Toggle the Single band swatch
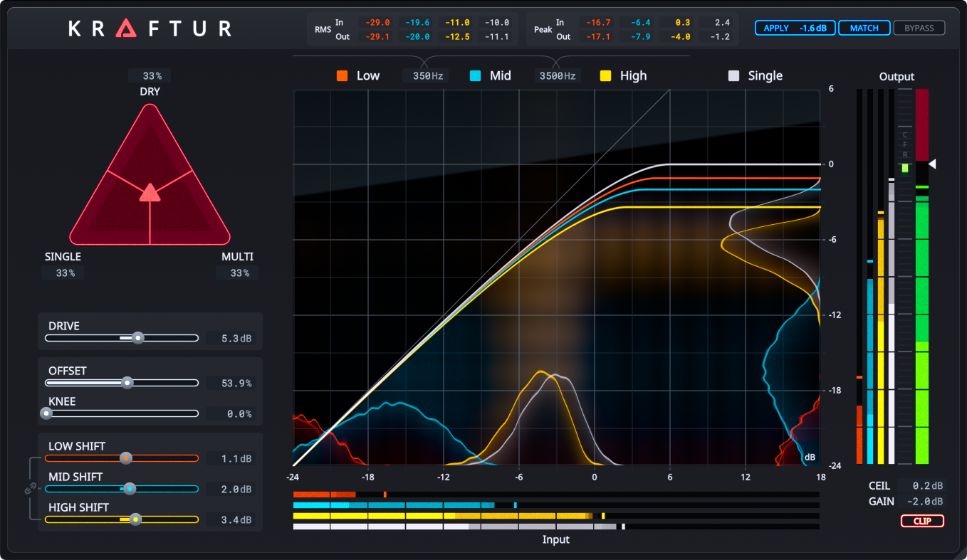This screenshot has height=560, width=967. coord(733,75)
